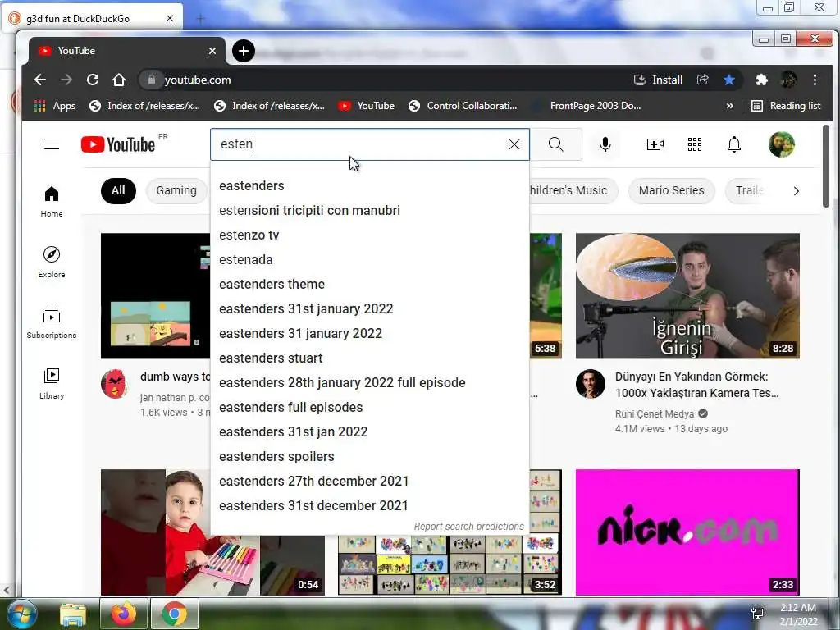Open FrontPage 2003 Do... bookmark
This screenshot has height=630, width=840.
tap(587, 106)
